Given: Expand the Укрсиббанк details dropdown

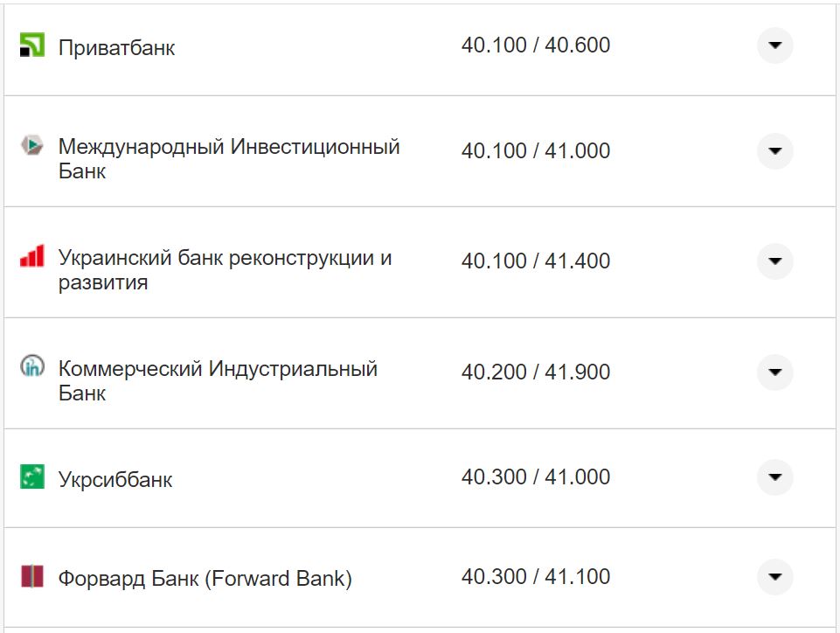Looking at the screenshot, I should 774,477.
